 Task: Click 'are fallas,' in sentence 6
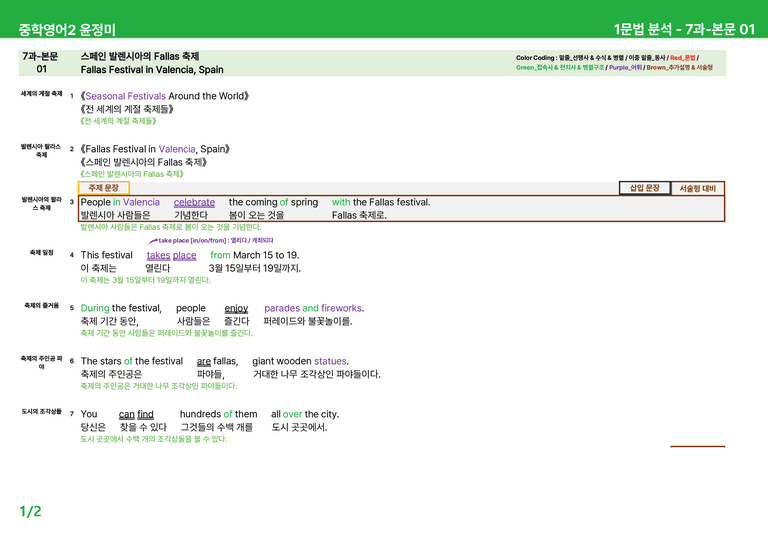coord(217,361)
